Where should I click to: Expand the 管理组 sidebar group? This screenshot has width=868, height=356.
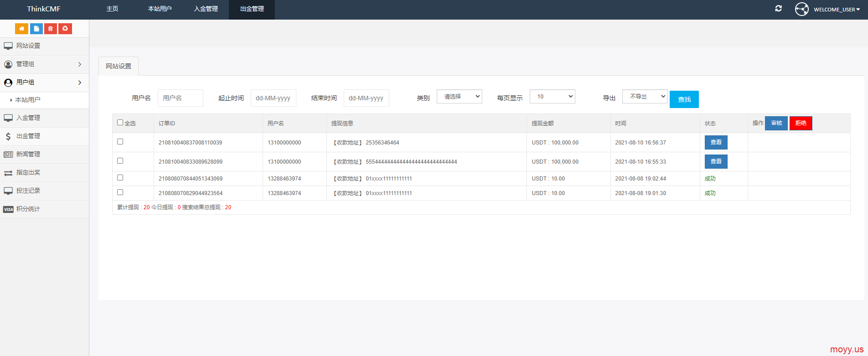(44, 64)
